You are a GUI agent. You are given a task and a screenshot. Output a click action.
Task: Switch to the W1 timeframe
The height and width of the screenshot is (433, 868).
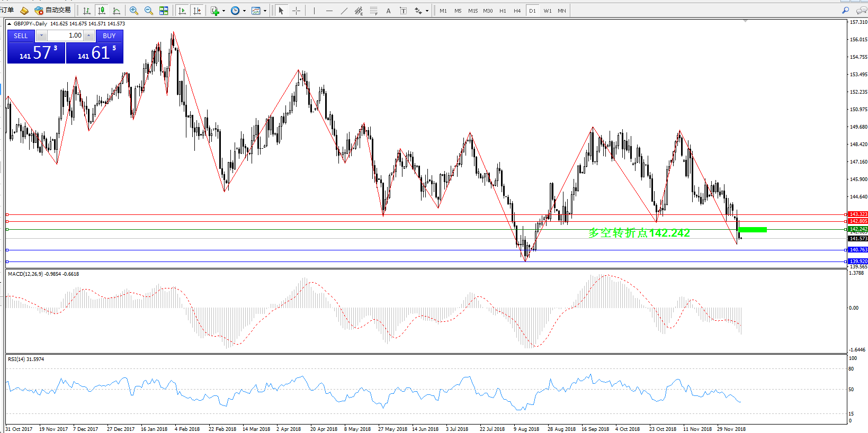point(547,11)
